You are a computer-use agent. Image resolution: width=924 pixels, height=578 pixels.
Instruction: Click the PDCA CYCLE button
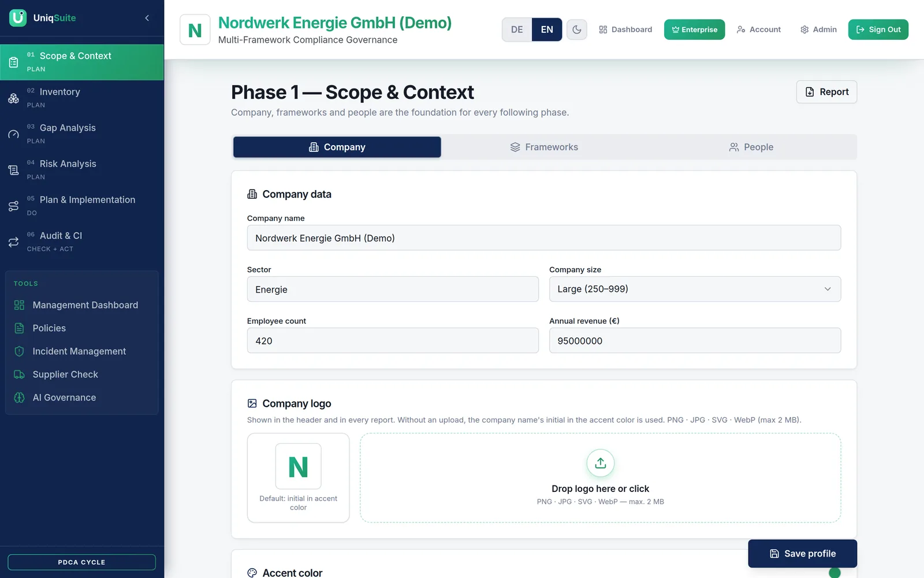tap(81, 562)
